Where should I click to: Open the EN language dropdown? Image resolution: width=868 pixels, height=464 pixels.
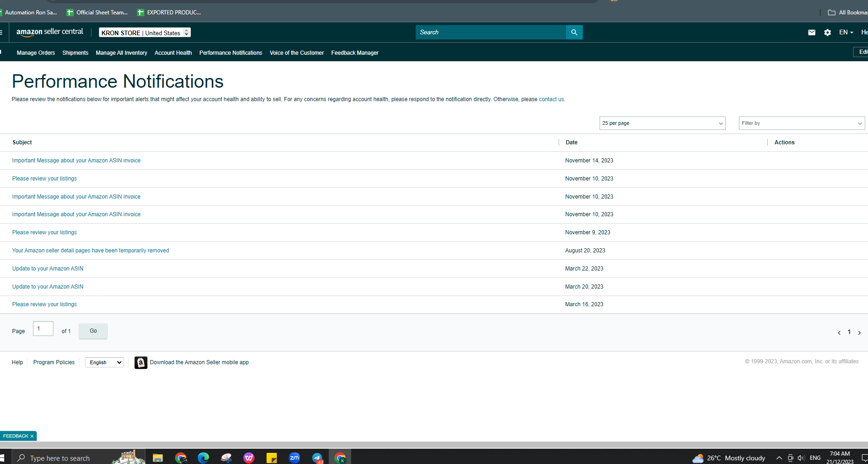[846, 32]
